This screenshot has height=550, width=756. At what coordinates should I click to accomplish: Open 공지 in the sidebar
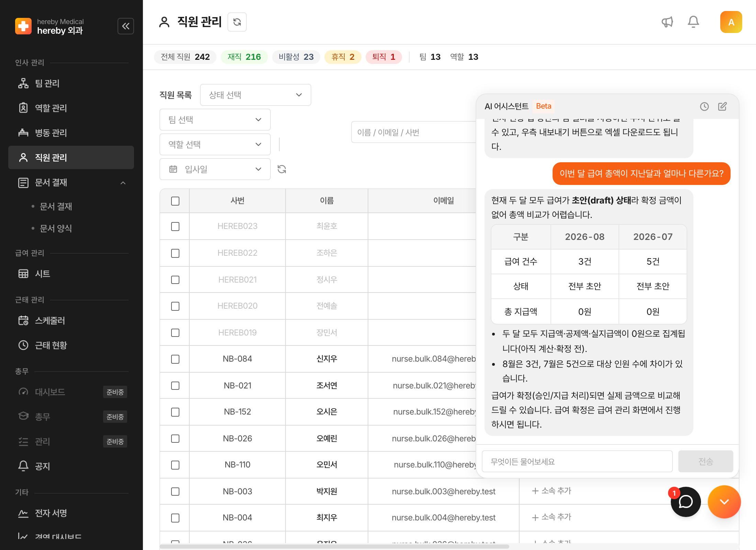(x=71, y=466)
